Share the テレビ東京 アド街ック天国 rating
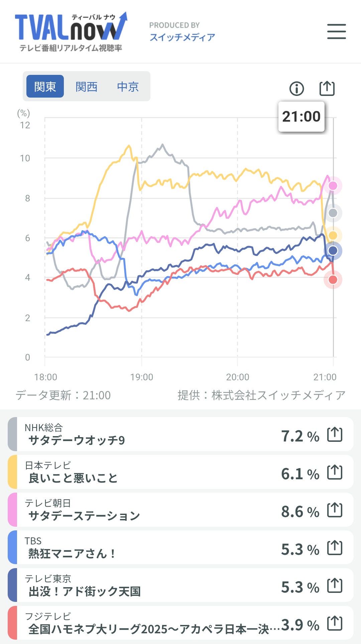361x644 pixels. pyautogui.click(x=335, y=586)
